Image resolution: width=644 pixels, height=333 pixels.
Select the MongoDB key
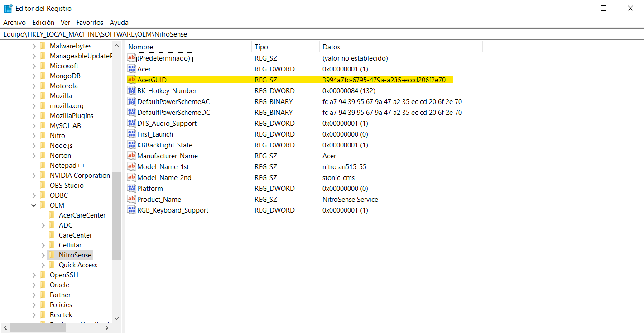click(x=65, y=76)
